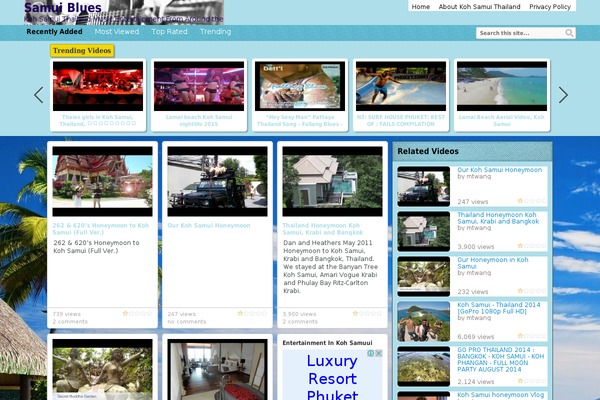
Task: Open Koh Samui honeymoon Vlog link
Action: coord(501,395)
